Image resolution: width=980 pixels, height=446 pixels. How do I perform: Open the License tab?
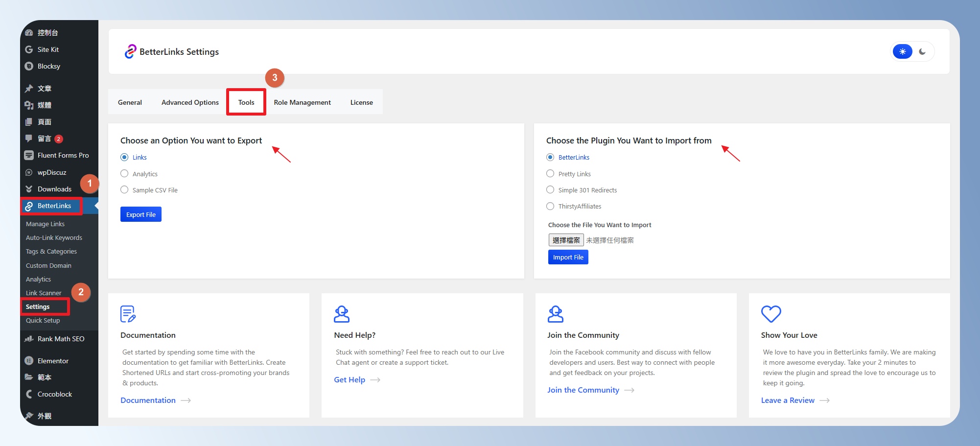point(361,102)
